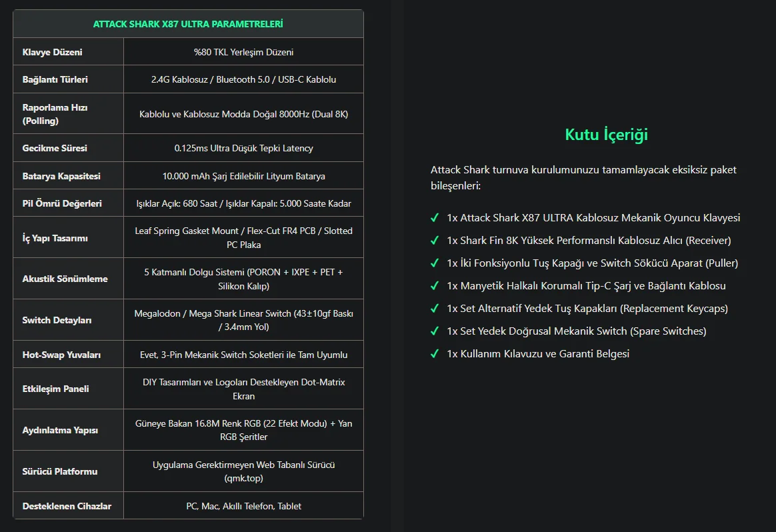776x532 pixels.
Task: Click the 1x Shark Fin 8K receiver line
Action: [x=589, y=241]
